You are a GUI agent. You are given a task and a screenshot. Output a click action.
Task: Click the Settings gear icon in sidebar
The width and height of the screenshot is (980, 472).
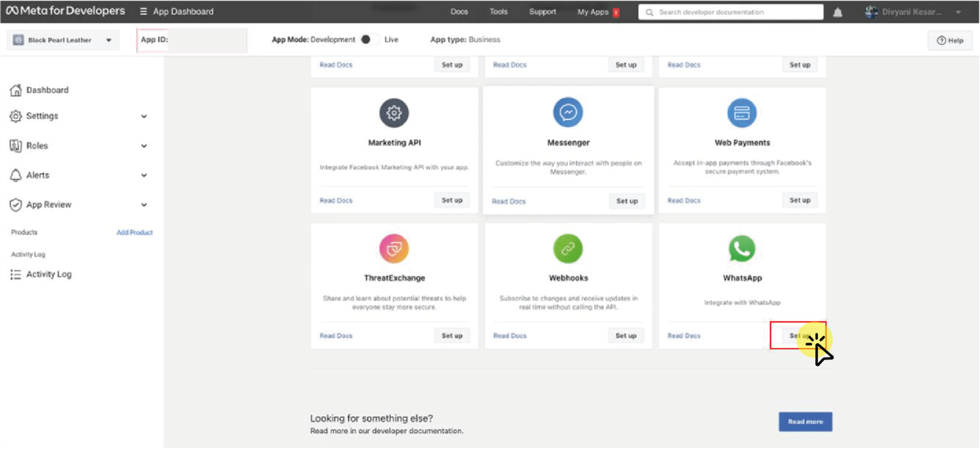click(x=16, y=116)
